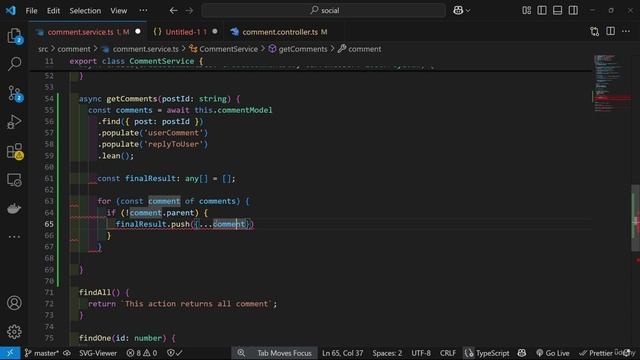Click Prettier formatter status item
Screen dimensions: 640x360
pos(597,353)
